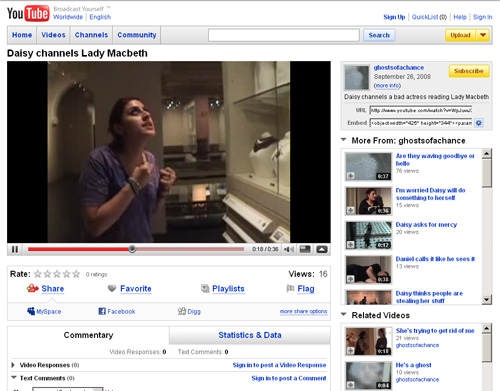
Task: Mute the video using the speaker icon
Action: (289, 249)
